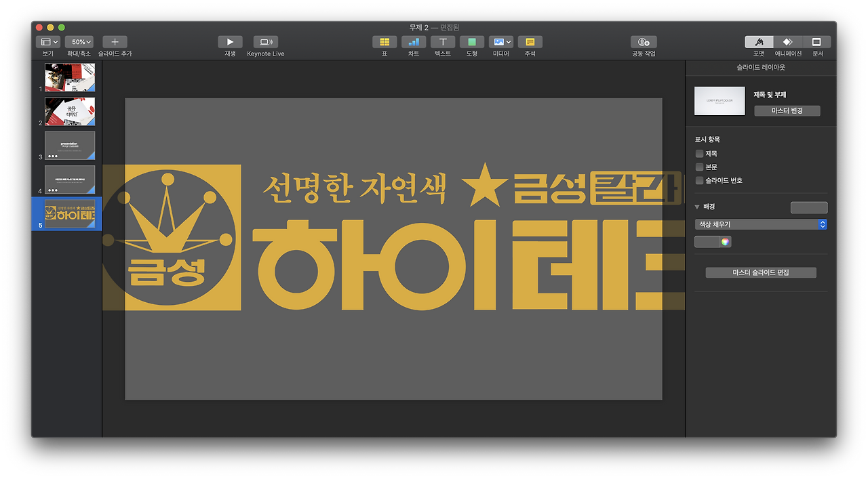Select slide 2 thumbnail
868x479 pixels.
point(70,111)
